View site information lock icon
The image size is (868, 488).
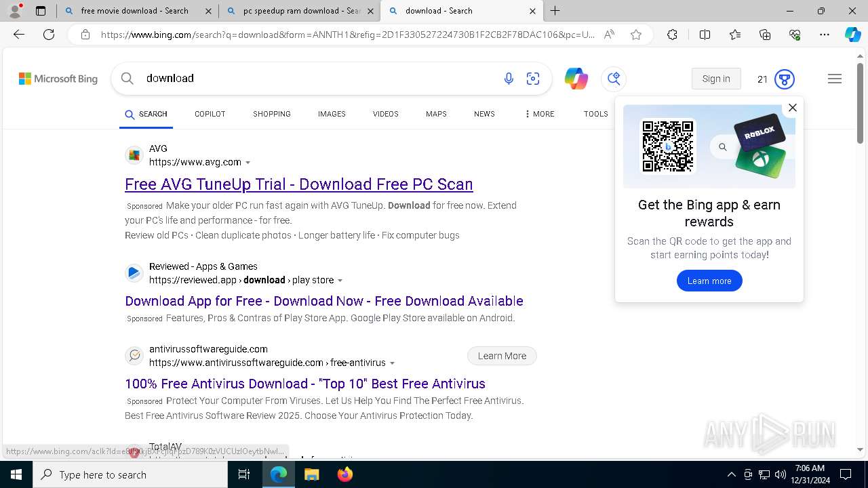(x=85, y=35)
